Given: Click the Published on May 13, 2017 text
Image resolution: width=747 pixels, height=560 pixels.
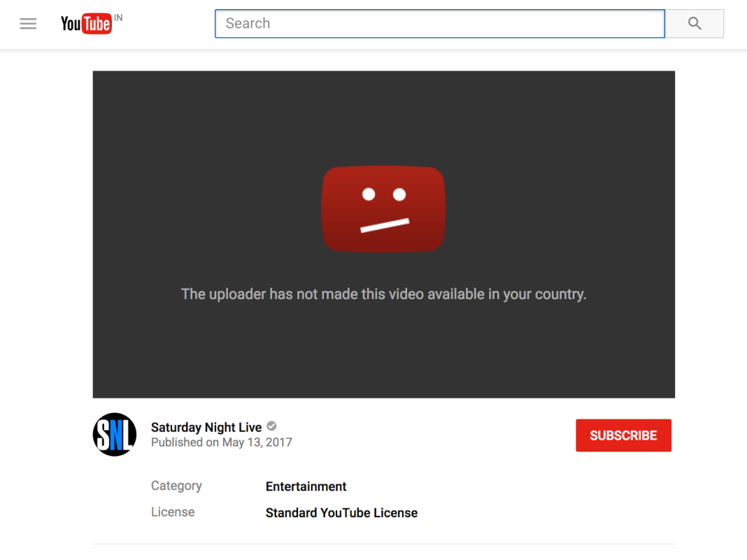Looking at the screenshot, I should (x=222, y=443).
